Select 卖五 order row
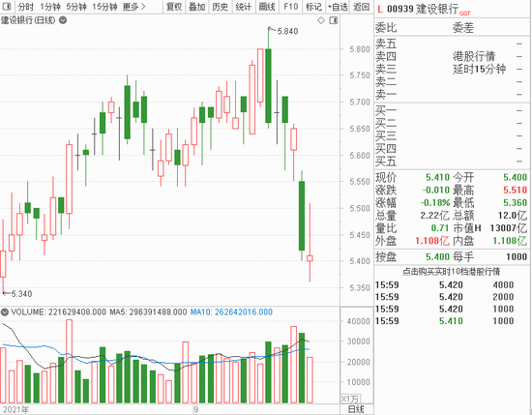The height and width of the screenshot is (415, 532). tap(453, 44)
